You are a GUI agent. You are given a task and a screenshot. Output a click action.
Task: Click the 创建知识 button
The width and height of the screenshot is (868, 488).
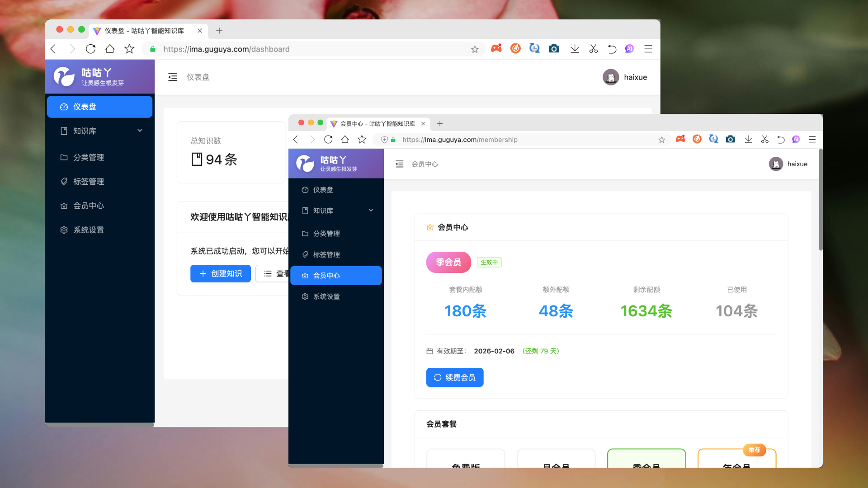(x=220, y=273)
